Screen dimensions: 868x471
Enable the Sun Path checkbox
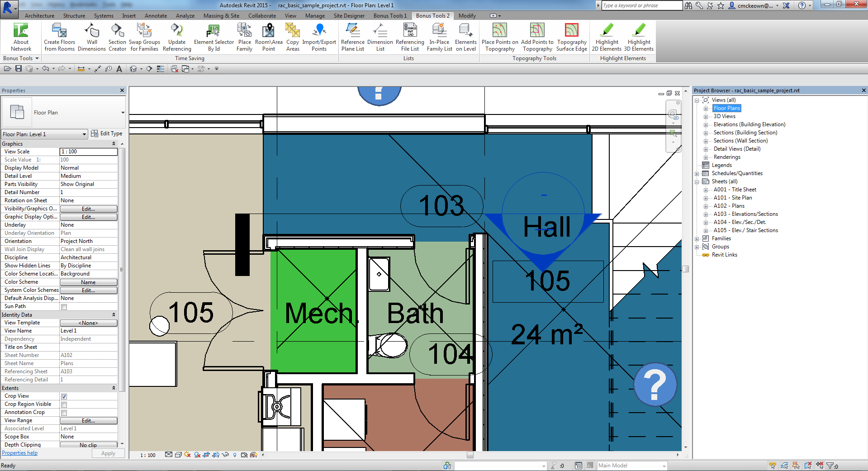click(x=63, y=306)
